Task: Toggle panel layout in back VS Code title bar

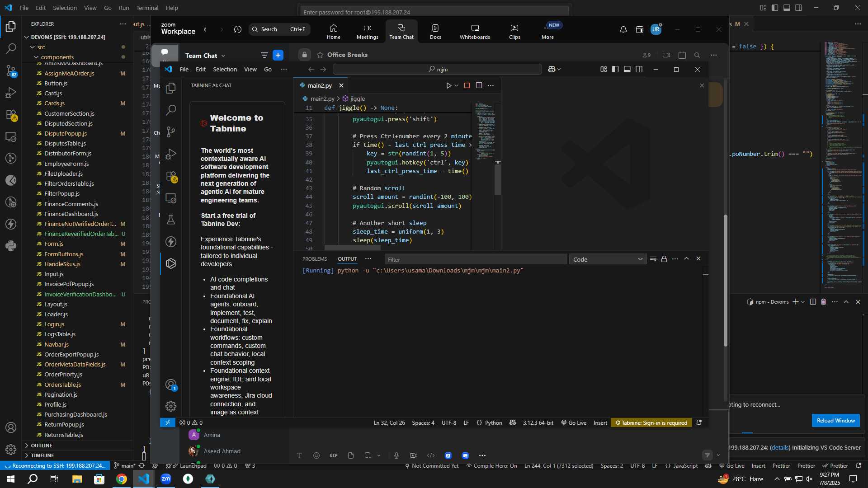Action: [787, 8]
